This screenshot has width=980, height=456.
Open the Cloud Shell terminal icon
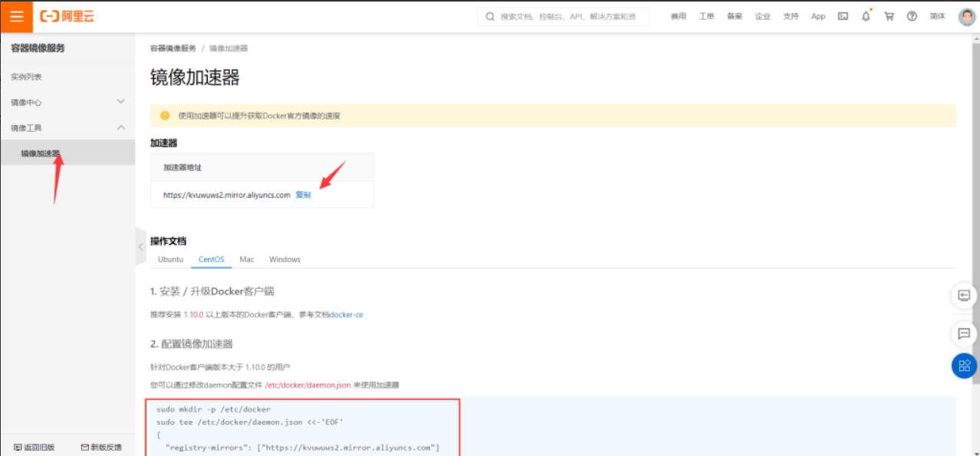click(843, 16)
